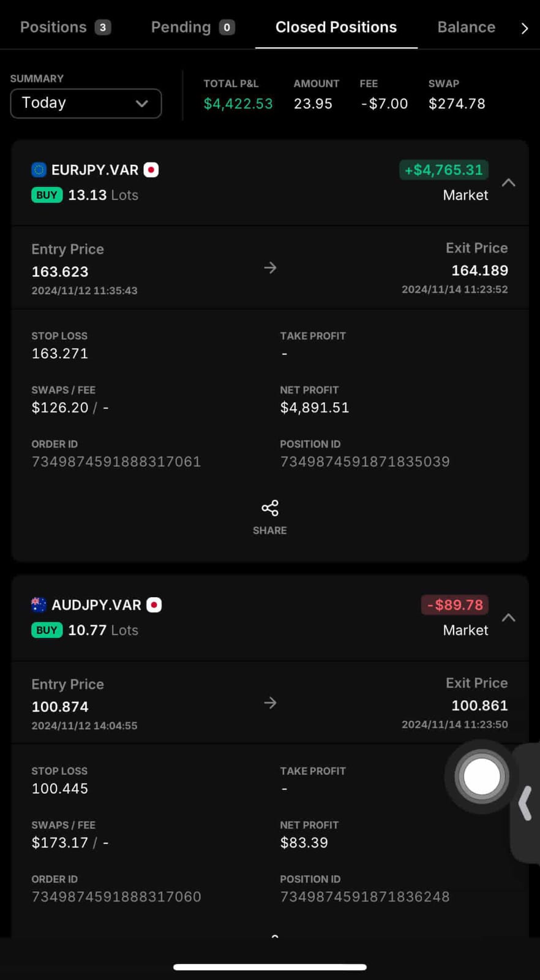Viewport: 540px width, 980px height.
Task: Tap the Japan flag icon next to AUDJPY.VAR
Action: [154, 605]
